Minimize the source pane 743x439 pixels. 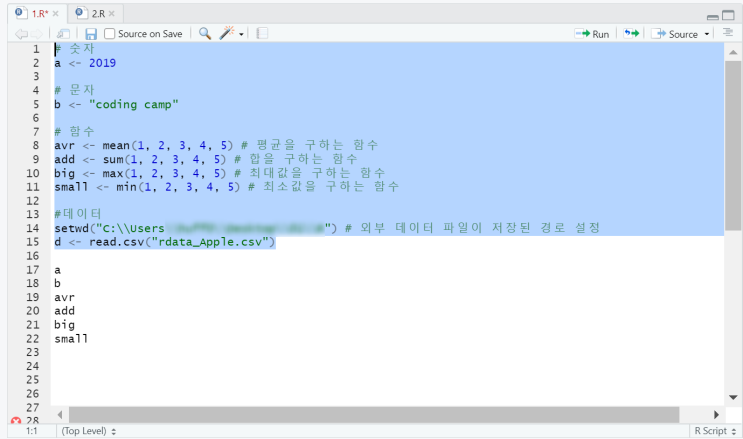tap(713, 17)
